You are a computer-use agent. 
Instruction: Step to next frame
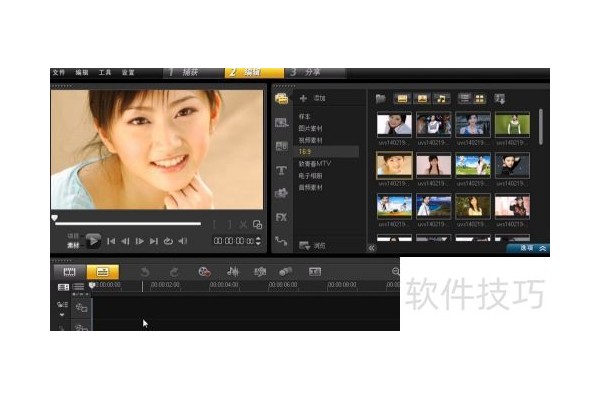pyautogui.click(x=140, y=241)
